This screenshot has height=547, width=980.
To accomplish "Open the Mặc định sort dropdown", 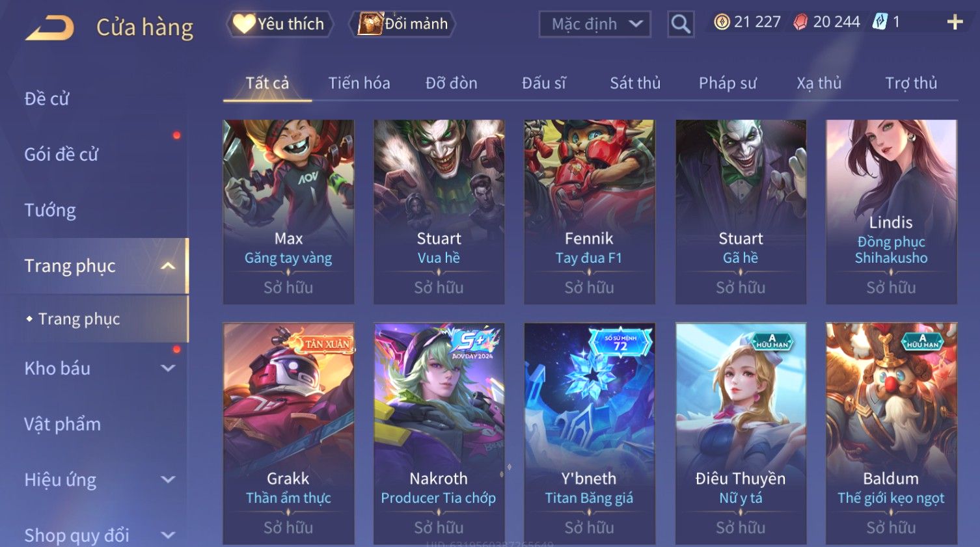I will [x=595, y=24].
